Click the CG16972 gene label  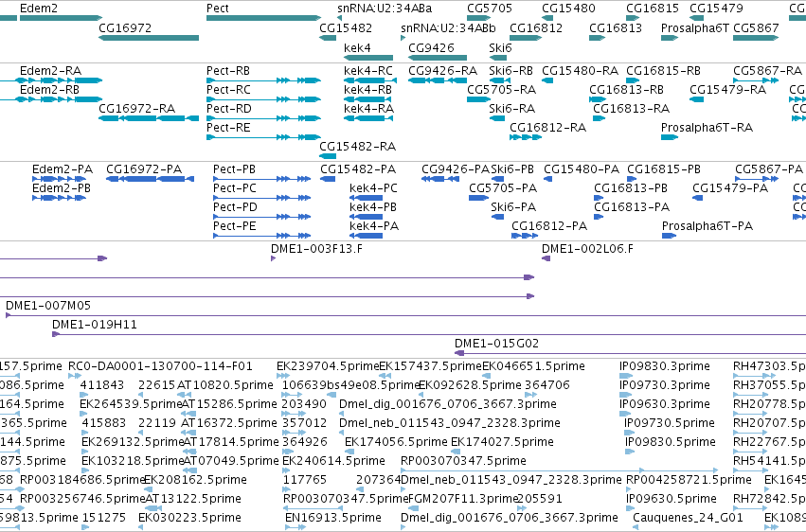click(x=125, y=27)
